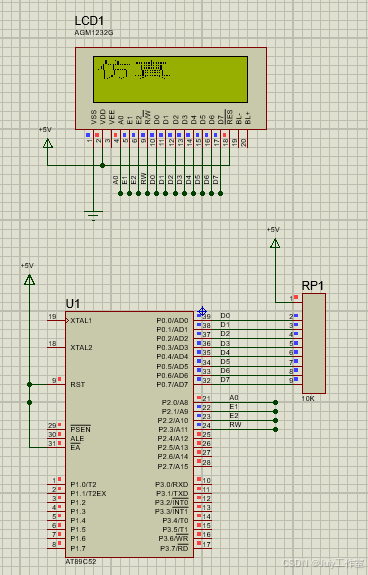The height and width of the screenshot is (575, 368).
Task: Select the U1 reference label
Action: (x=73, y=304)
